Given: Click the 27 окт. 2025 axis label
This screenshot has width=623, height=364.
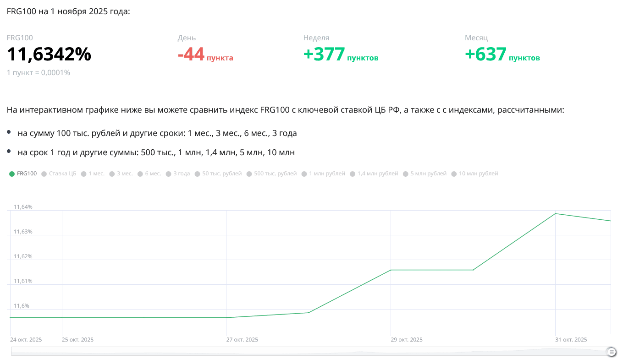Looking at the screenshot, I should (242, 340).
